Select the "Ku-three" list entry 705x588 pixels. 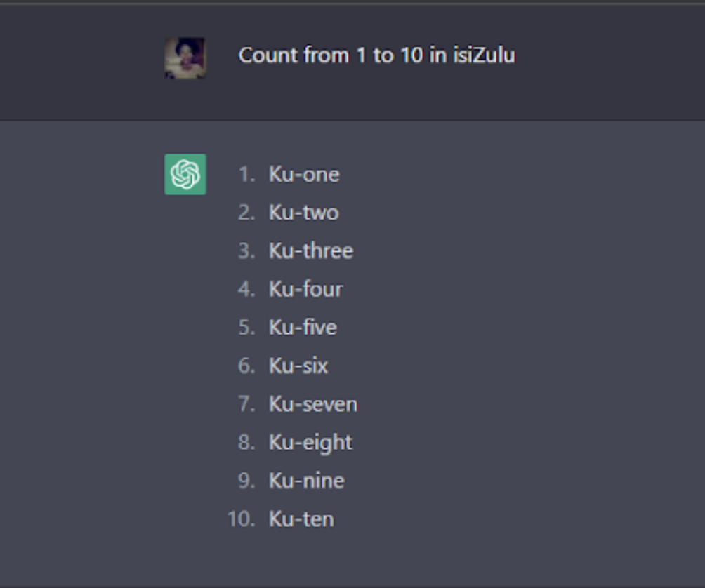310,251
